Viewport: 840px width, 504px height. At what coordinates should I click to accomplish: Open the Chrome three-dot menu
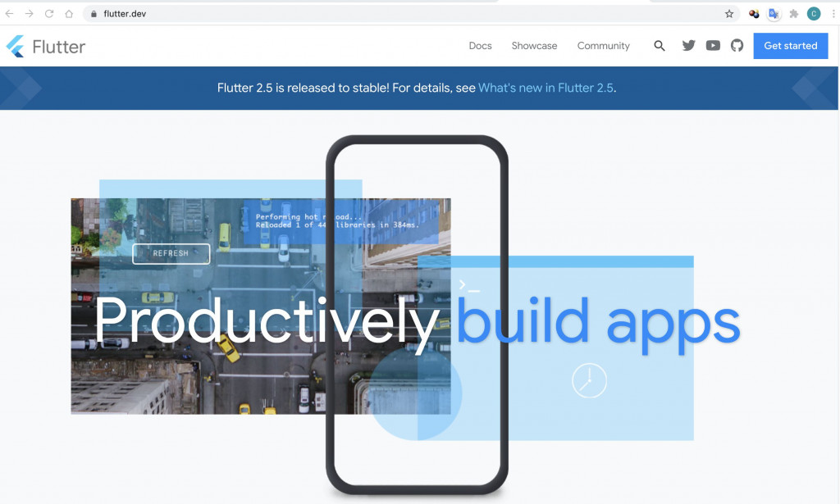833,14
